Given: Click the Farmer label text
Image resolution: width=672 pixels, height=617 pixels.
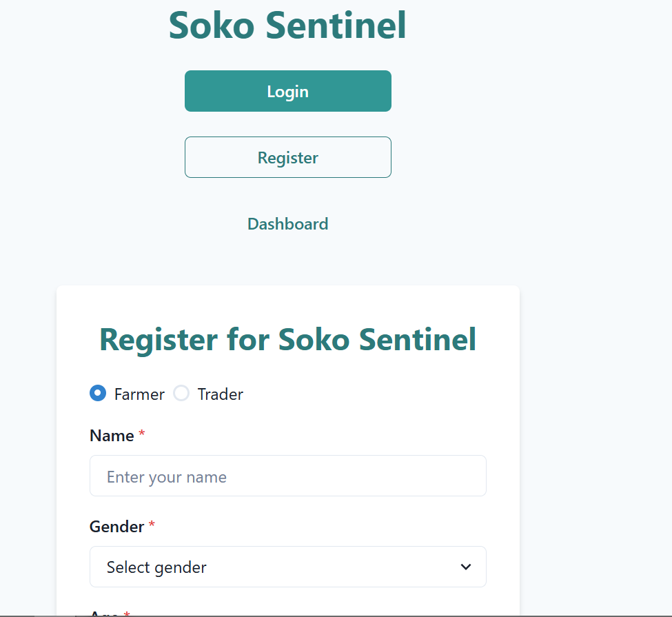Looking at the screenshot, I should 139,394.
